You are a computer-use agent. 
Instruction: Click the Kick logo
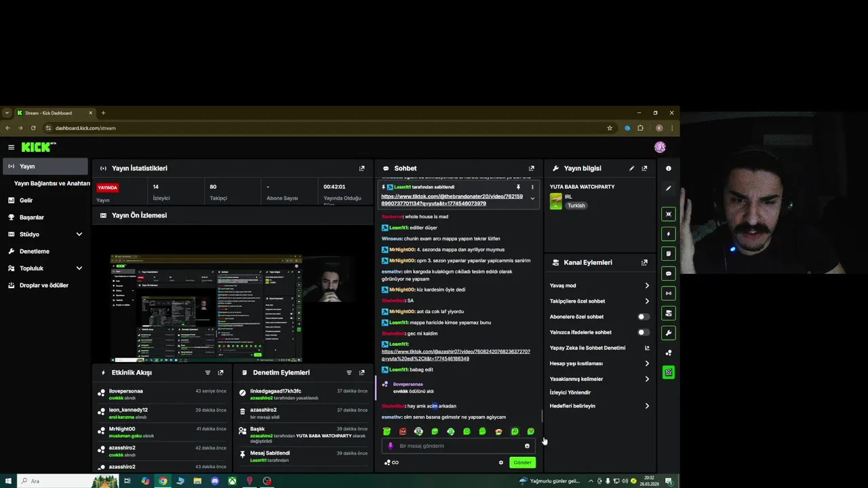(x=39, y=147)
